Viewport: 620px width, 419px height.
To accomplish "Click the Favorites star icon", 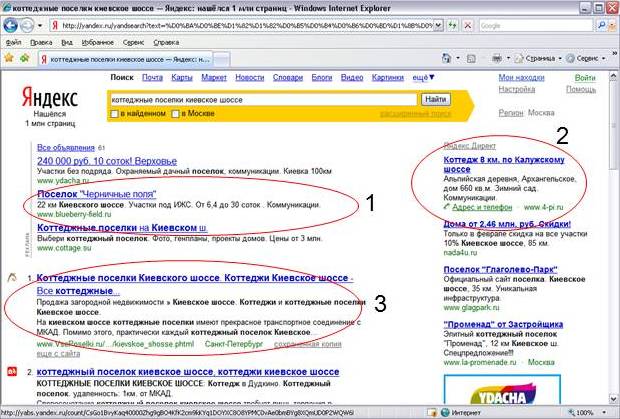I will pos(9,59).
